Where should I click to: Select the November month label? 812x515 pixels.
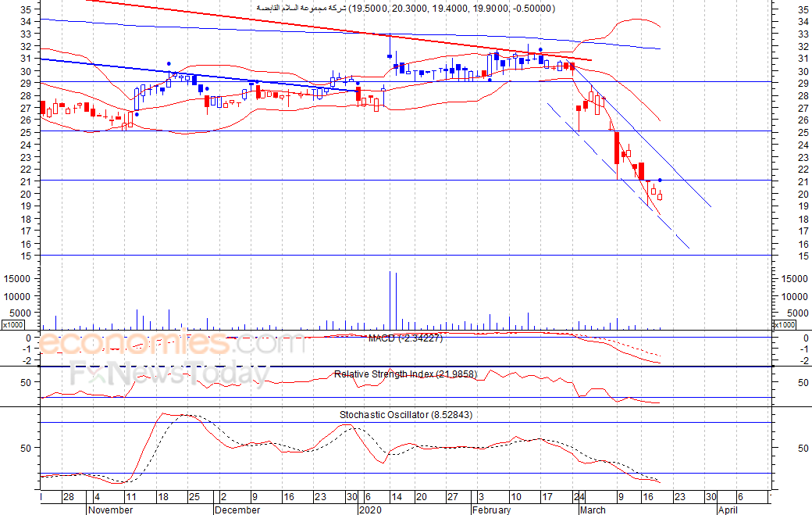[109, 510]
